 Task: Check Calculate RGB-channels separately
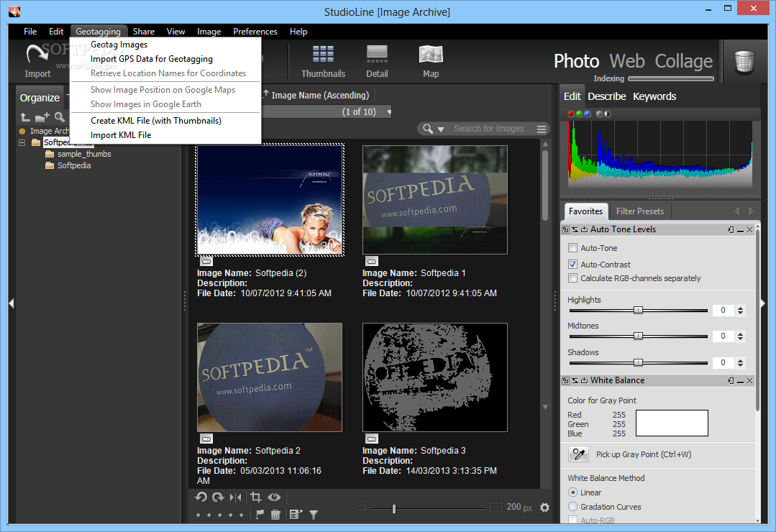572,278
